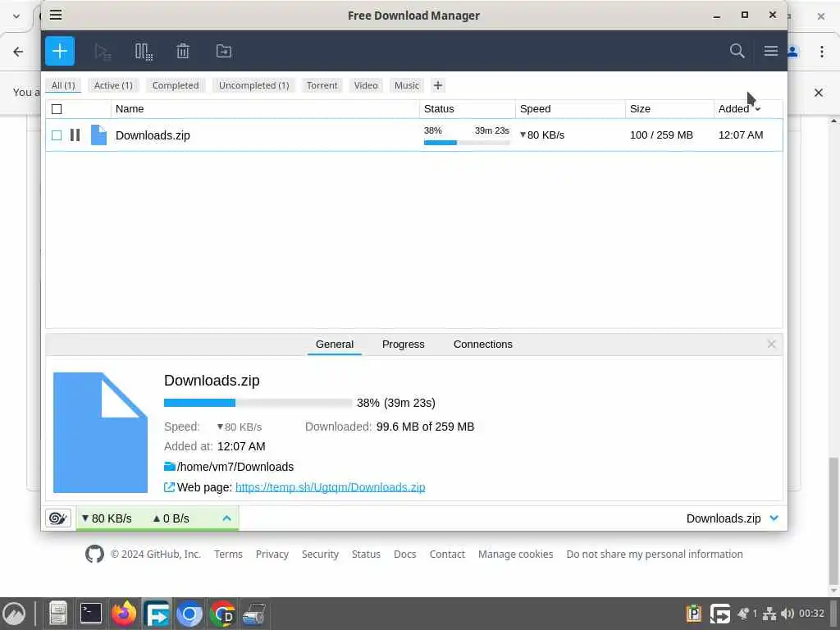The height and width of the screenshot is (630, 840).
Task: Sort by the Size column header
Action: pyautogui.click(x=669, y=109)
